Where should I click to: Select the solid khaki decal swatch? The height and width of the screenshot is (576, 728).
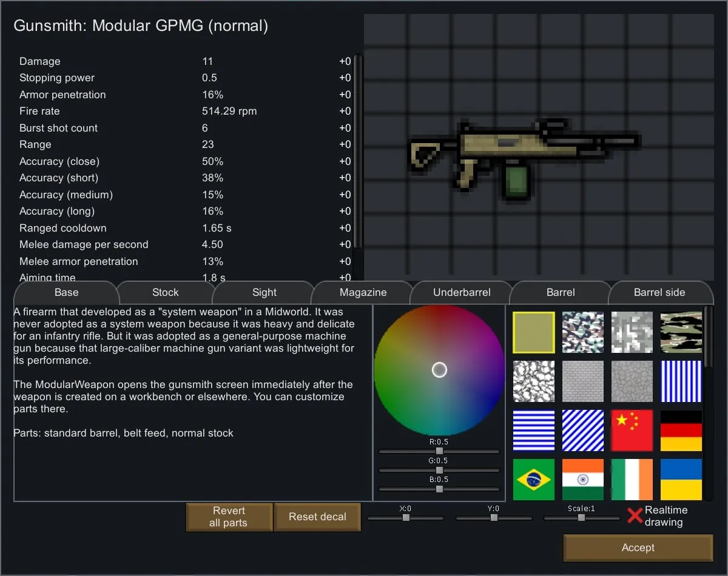(533, 332)
